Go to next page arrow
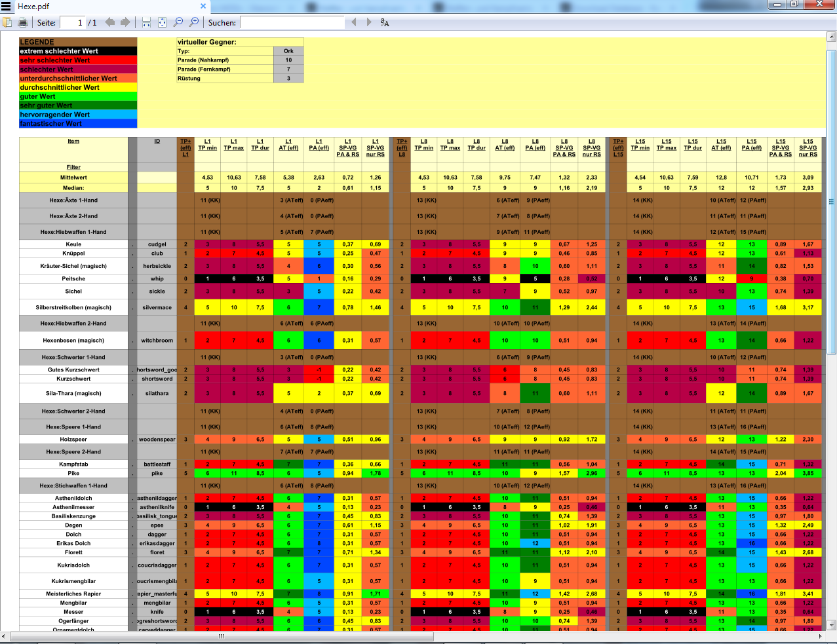The height and width of the screenshot is (644, 837). [124, 22]
